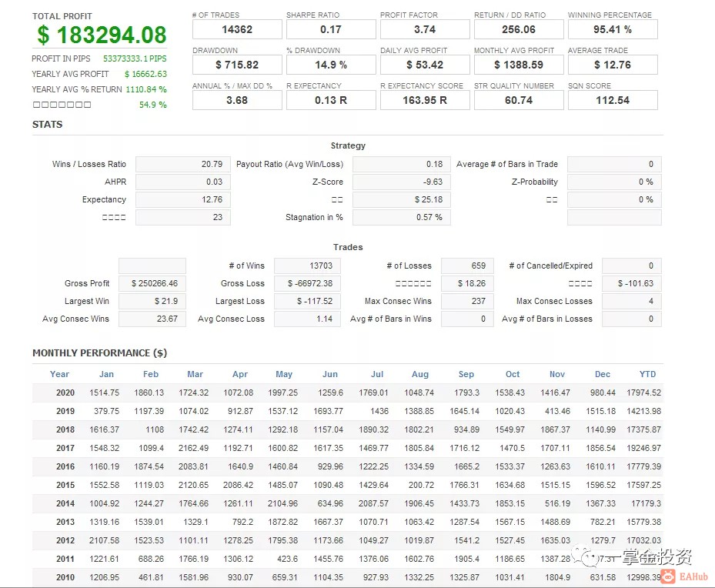This screenshot has height=588, width=715.
Task: Click Average # of Bars in Trade field
Action: [614, 164]
